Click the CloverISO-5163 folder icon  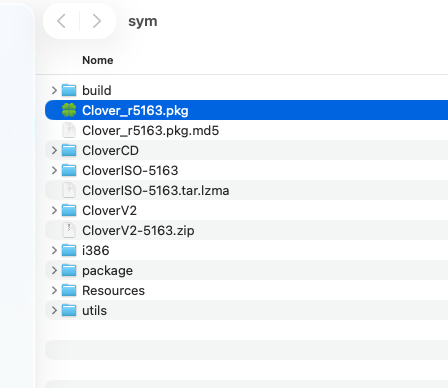(69, 170)
